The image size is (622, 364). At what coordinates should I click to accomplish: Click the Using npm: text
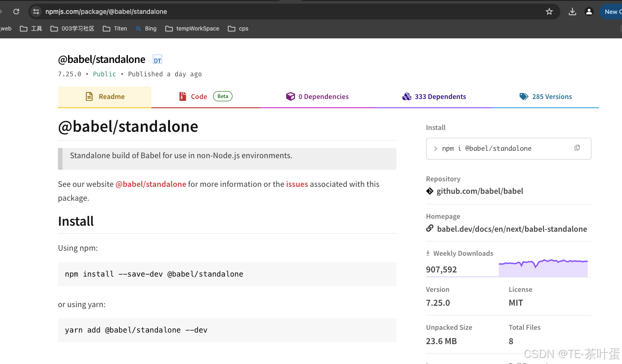78,248
